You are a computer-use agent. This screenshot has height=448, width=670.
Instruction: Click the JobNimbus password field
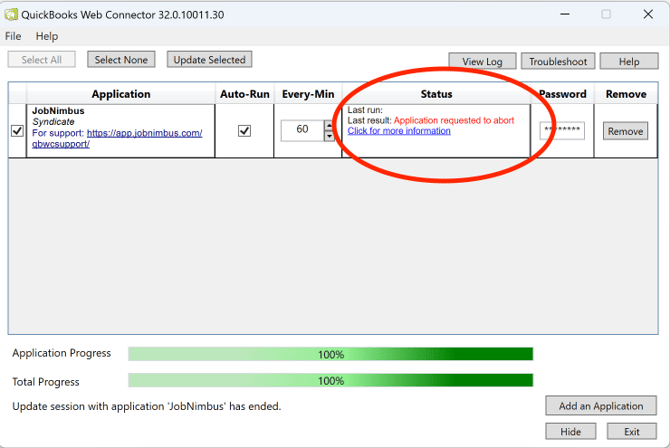coord(562,130)
